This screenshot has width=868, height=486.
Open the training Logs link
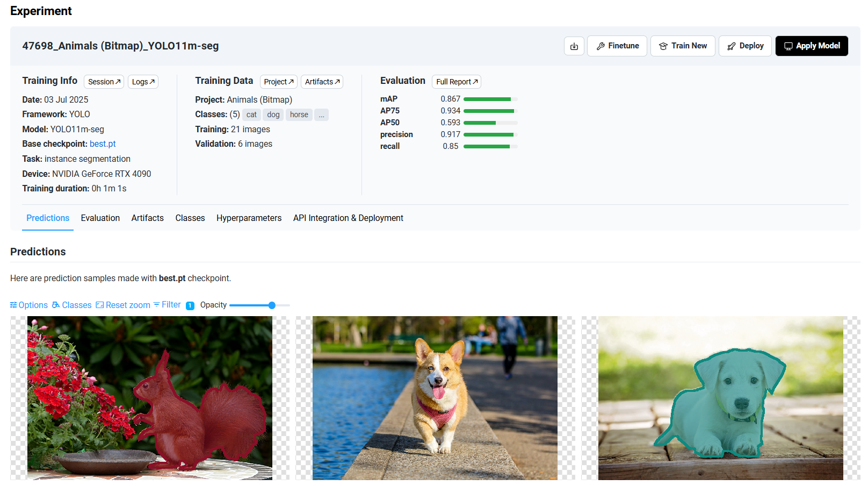[143, 82]
